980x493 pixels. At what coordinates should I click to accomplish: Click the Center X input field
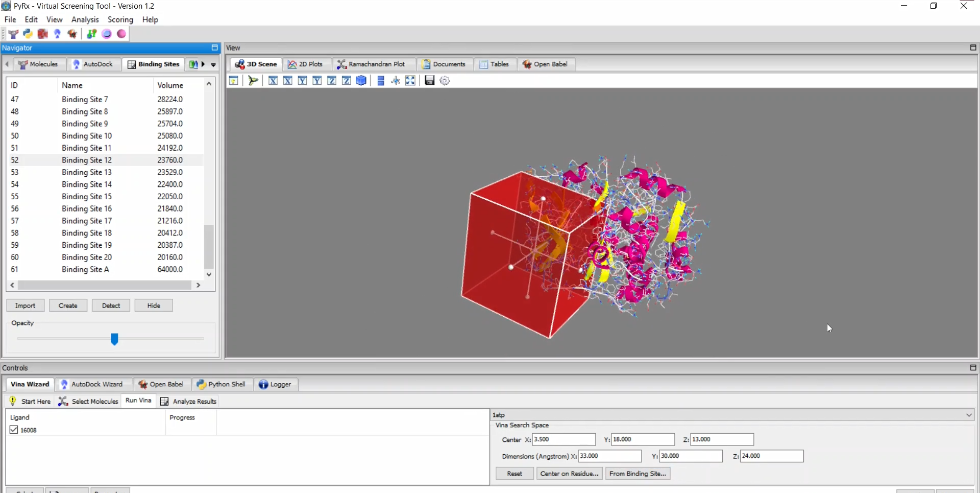pos(563,439)
